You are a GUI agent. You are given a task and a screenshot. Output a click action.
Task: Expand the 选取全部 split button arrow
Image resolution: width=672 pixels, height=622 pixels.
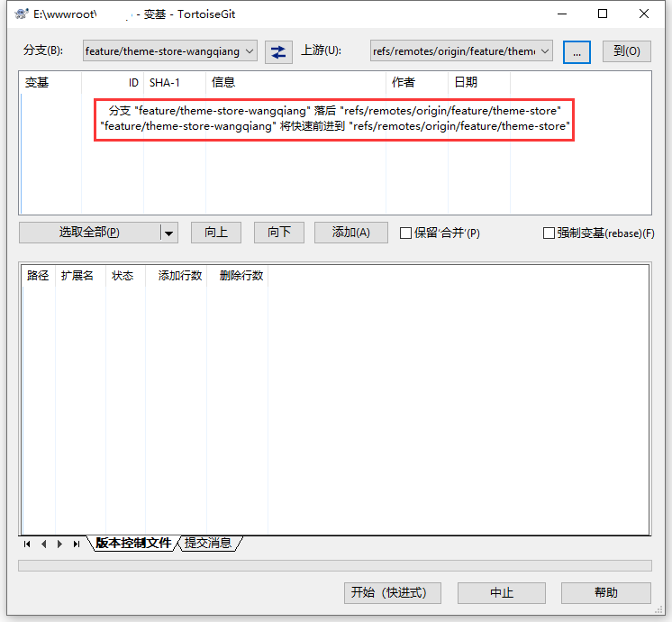(168, 233)
